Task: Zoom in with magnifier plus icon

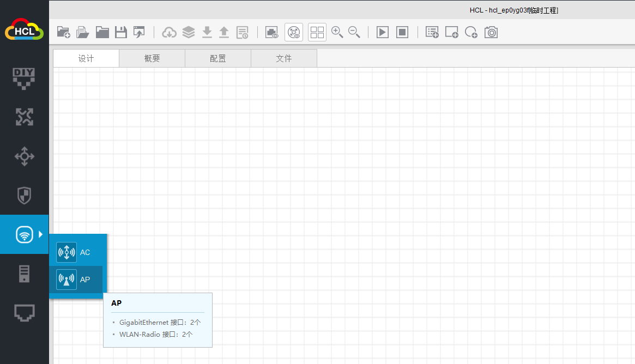Action: 337,32
